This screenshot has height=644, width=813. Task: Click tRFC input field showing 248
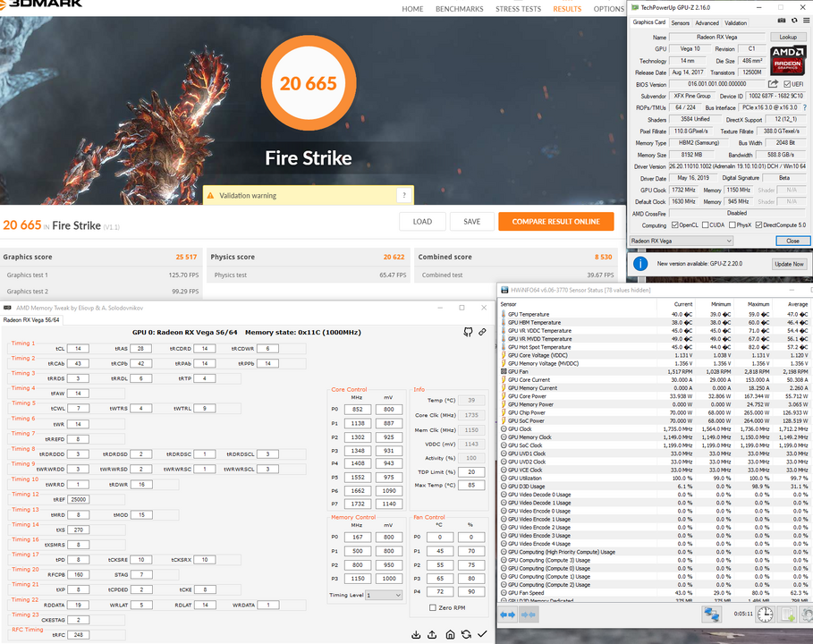tap(79, 635)
